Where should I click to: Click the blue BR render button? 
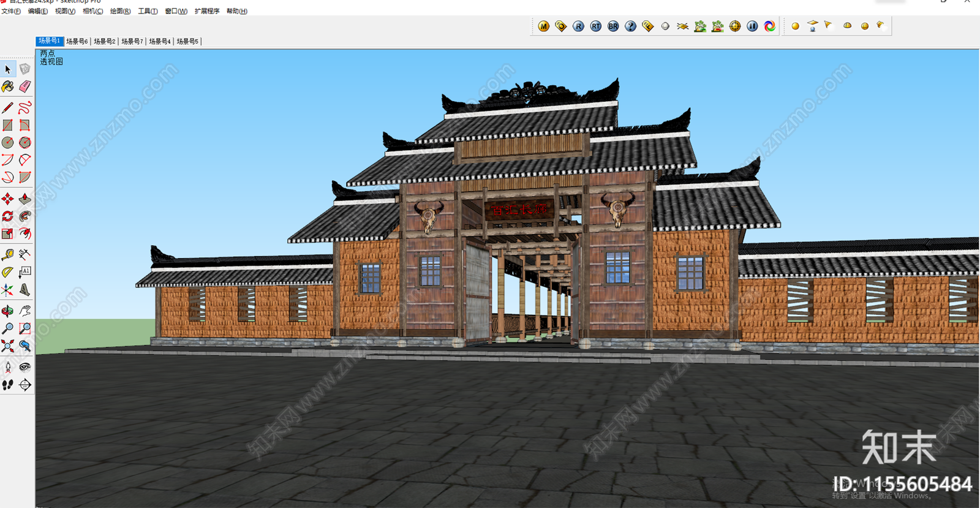(x=613, y=26)
